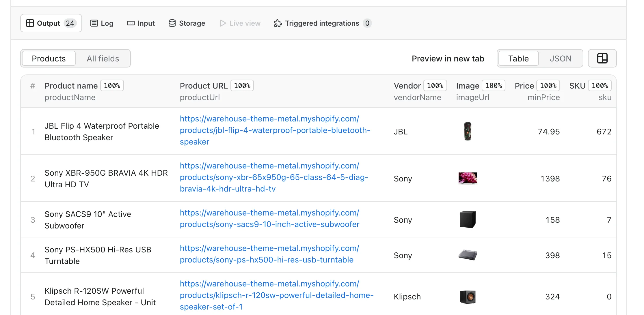Click the SKU column header
This screenshot has width=644, height=315.
tap(577, 86)
